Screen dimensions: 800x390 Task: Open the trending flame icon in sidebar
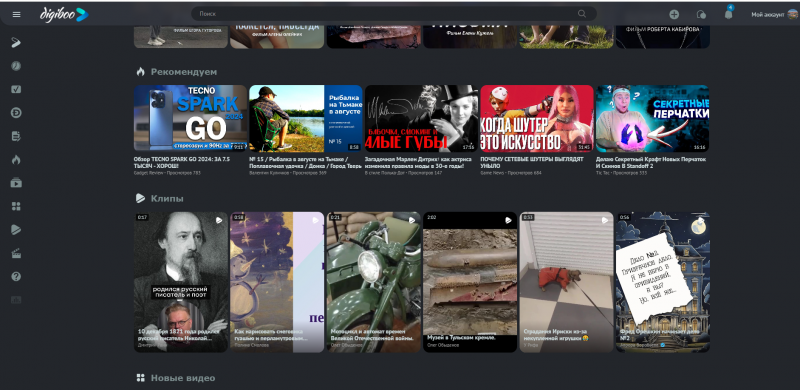(x=16, y=160)
